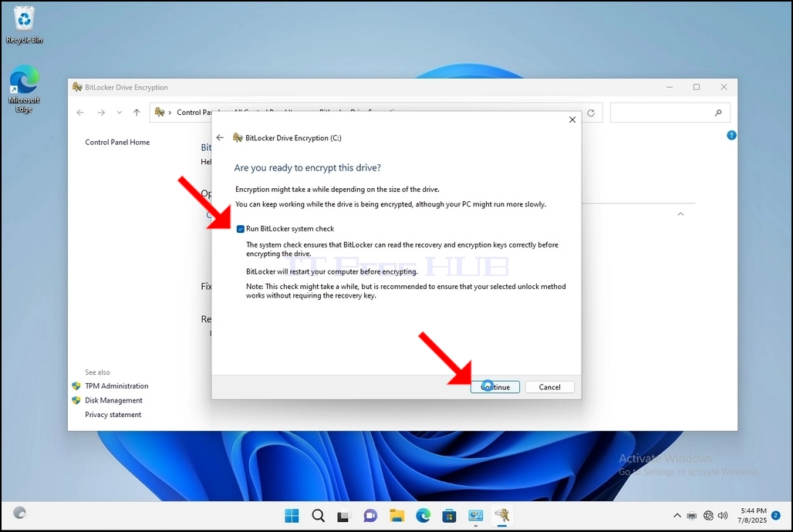Open TPM Administration link
Image resolution: width=793 pixels, height=532 pixels.
pyautogui.click(x=116, y=386)
